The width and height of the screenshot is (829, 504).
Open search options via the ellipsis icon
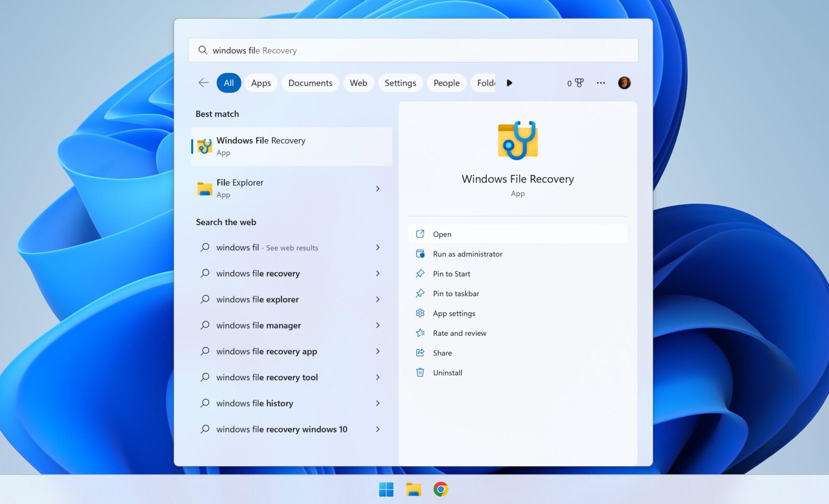tap(601, 83)
